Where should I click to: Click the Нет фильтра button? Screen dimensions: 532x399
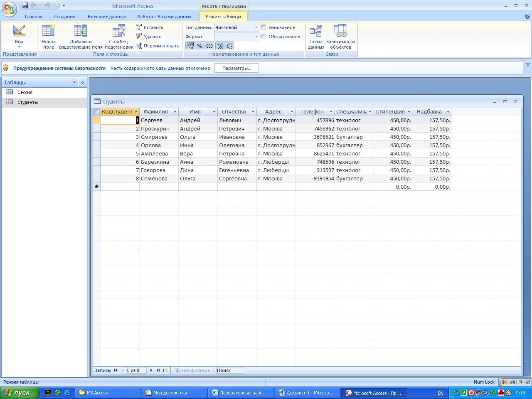click(192, 370)
